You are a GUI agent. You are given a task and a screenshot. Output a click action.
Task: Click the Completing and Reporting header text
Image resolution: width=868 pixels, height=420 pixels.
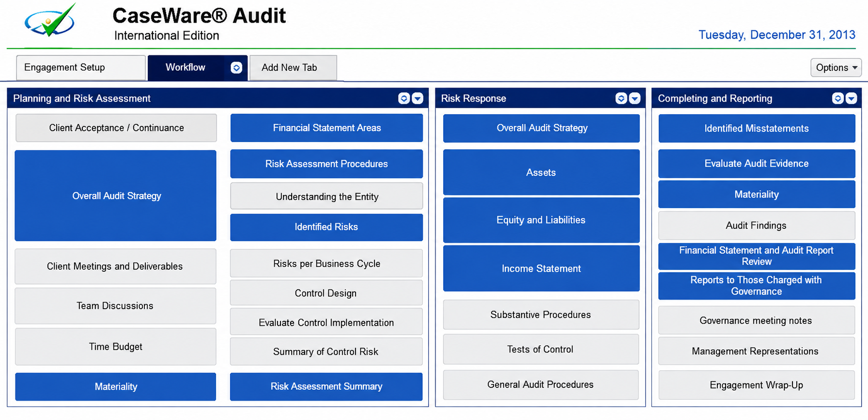(715, 98)
